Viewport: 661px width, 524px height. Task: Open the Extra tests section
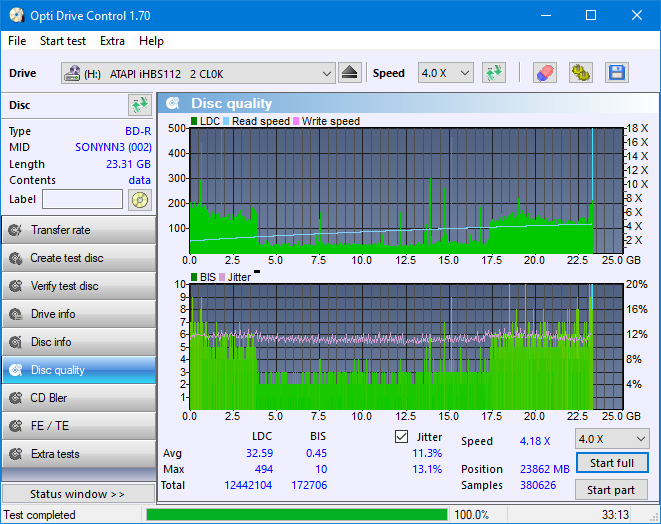pyautogui.click(x=78, y=454)
